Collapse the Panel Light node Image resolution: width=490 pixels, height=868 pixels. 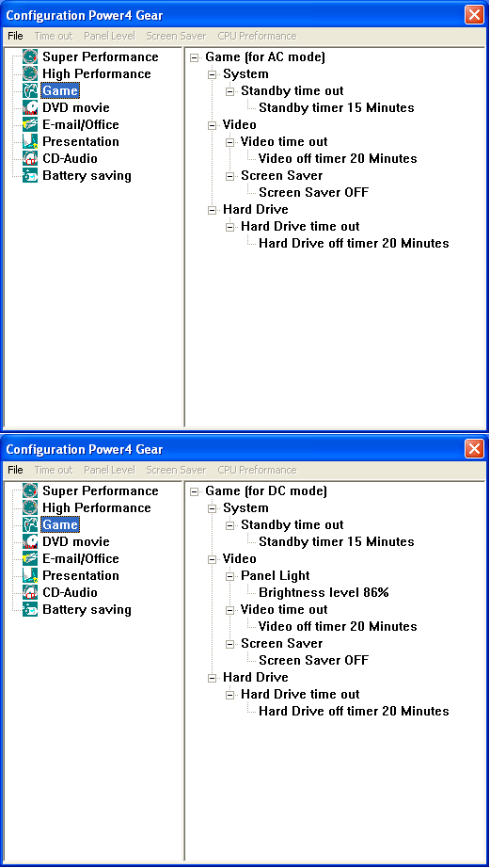229,576
